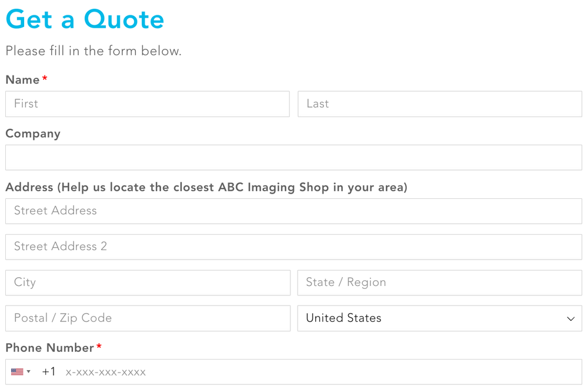Click the US flag icon in phone field
The height and width of the screenshot is (389, 588).
(x=17, y=372)
